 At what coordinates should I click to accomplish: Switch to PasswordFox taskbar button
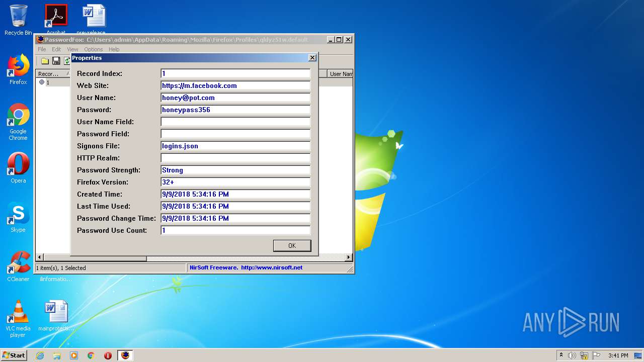[x=125, y=355]
